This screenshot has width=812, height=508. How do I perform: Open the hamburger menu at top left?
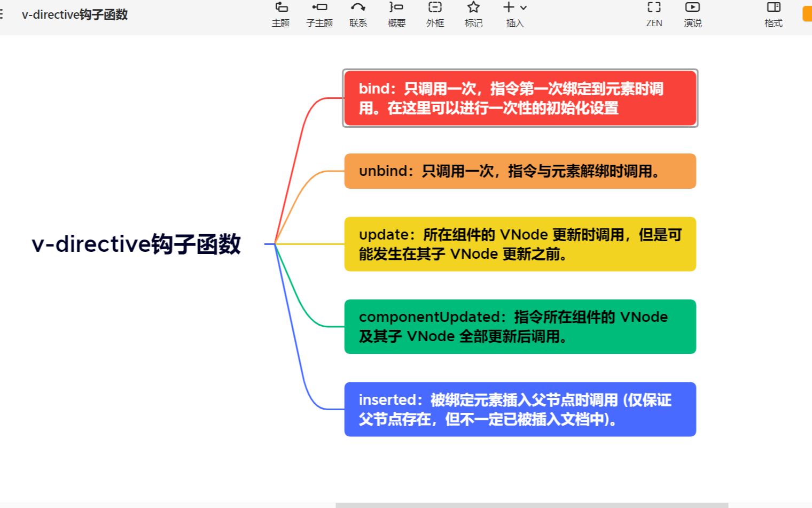coord(2,14)
